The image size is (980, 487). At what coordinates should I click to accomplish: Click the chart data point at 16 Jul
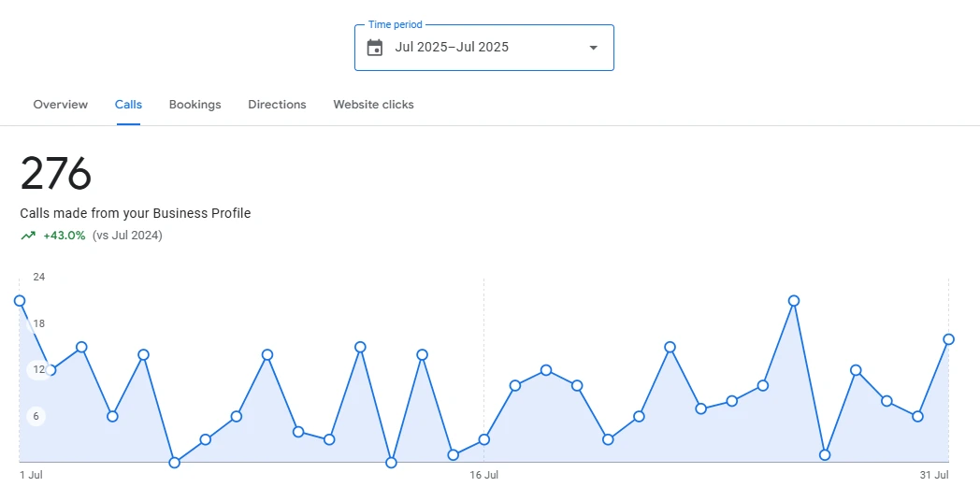pos(483,439)
